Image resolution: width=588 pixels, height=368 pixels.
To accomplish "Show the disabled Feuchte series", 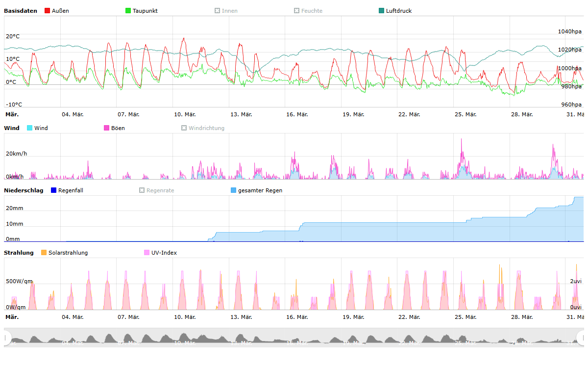I will coord(297,11).
